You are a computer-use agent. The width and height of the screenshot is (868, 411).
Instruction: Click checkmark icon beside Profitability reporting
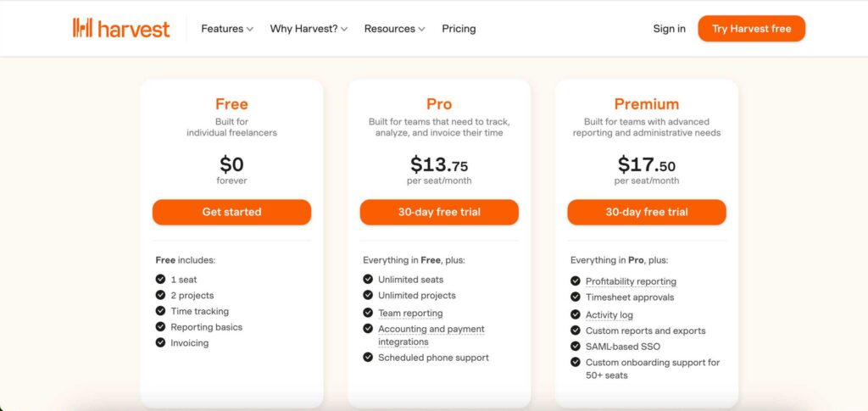coord(576,281)
